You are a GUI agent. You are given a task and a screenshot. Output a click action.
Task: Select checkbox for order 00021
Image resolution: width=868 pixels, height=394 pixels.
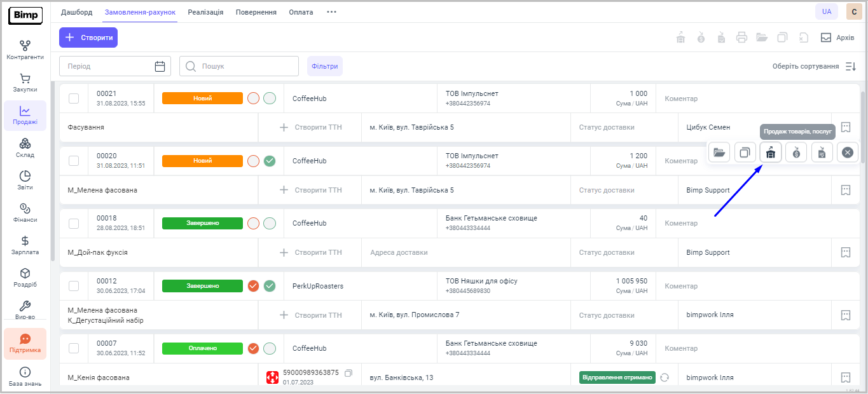tap(74, 98)
